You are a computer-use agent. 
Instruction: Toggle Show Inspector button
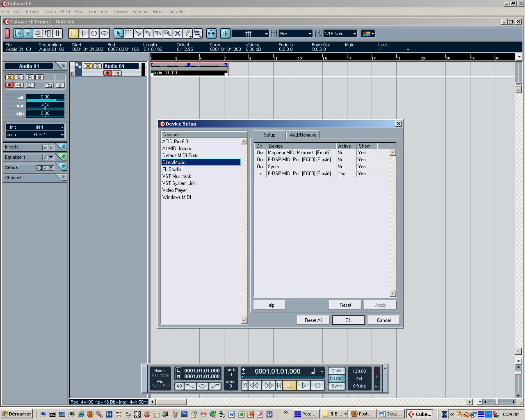tap(18, 34)
